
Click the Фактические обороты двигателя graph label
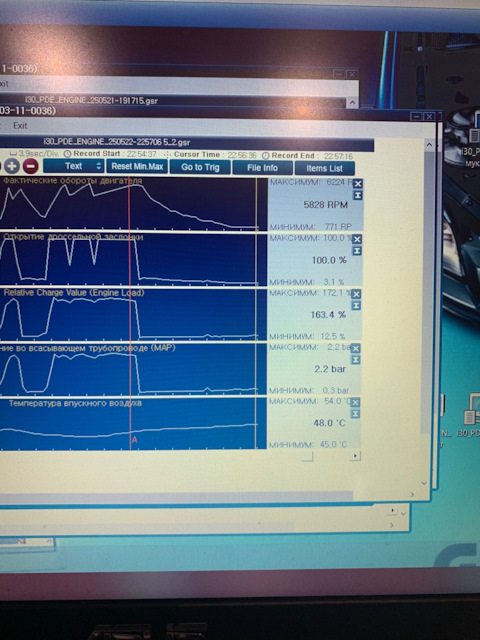coord(73,181)
